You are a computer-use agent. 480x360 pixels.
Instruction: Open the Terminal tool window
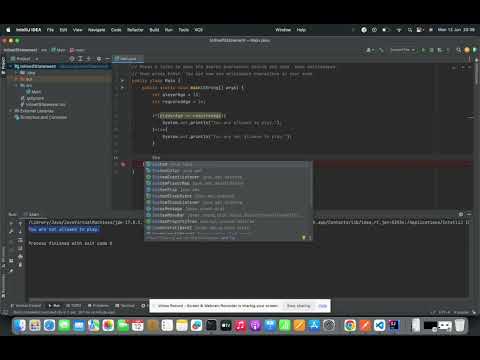[125, 306]
